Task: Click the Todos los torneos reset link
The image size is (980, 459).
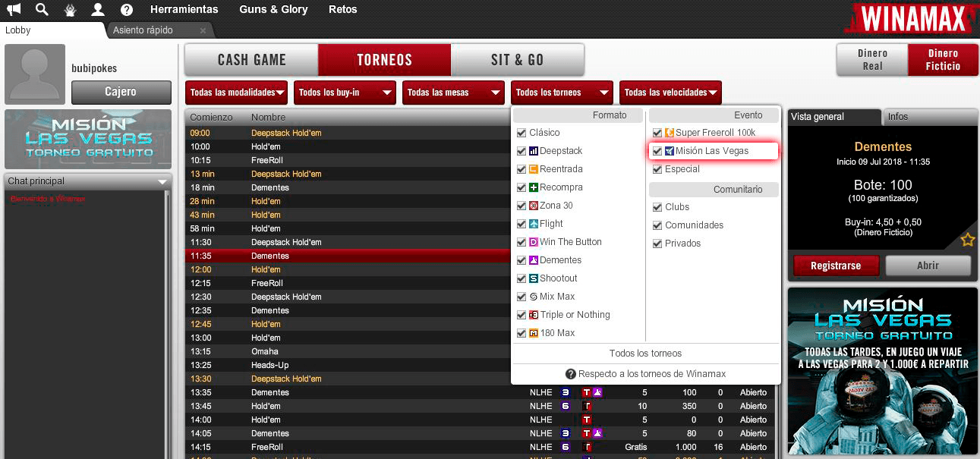Action: pos(645,354)
